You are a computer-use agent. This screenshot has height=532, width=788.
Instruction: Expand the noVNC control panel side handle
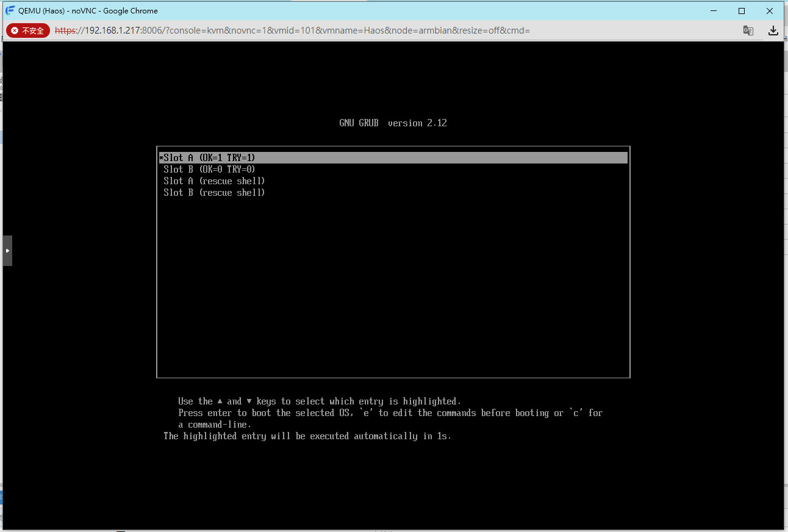[7, 251]
